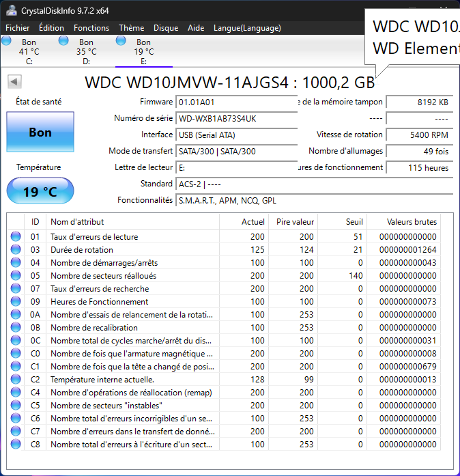The image size is (460, 476).
Task: Select the row Nombre de démarrages/arrêts
Action: 224,263
